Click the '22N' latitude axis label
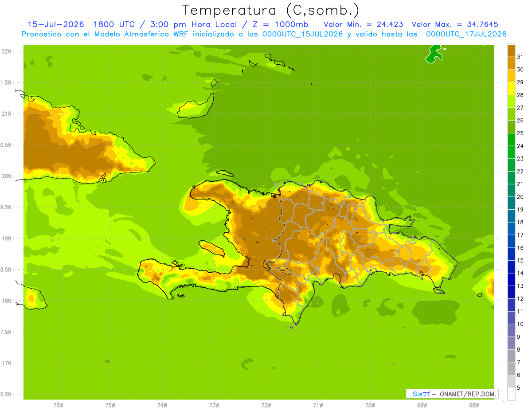Viewport: 532px width, 411px height. (7, 51)
